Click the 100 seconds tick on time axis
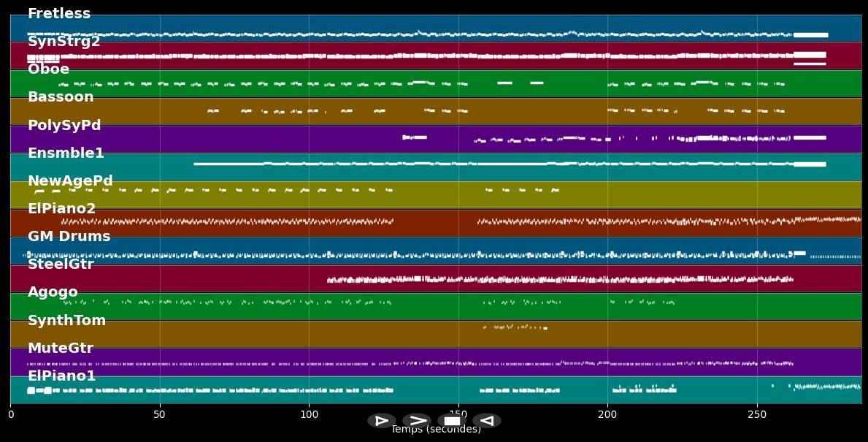The image size is (868, 442). click(309, 415)
